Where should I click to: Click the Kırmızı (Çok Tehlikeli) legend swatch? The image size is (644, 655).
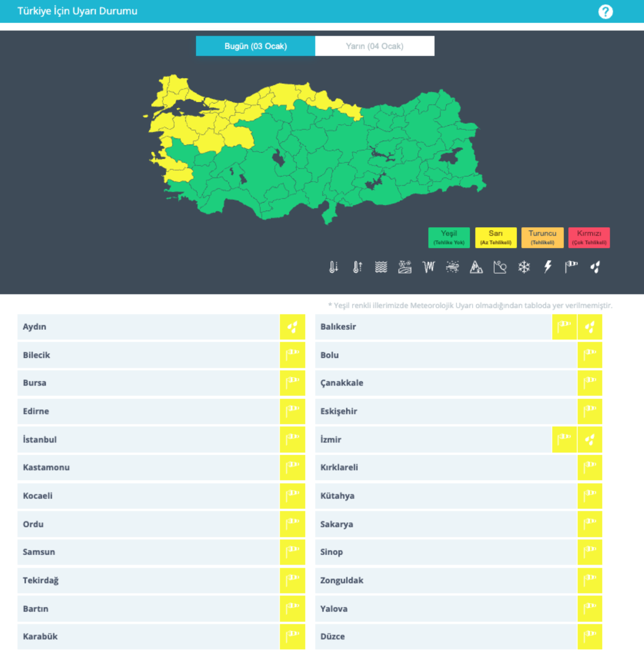pos(589,237)
